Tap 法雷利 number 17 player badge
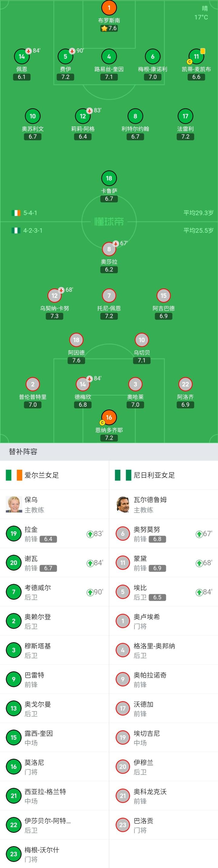This screenshot has width=218, height=868. tap(185, 116)
